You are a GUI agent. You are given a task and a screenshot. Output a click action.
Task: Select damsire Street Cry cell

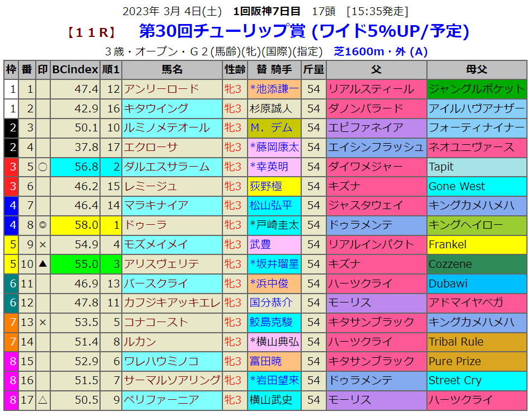476,380
